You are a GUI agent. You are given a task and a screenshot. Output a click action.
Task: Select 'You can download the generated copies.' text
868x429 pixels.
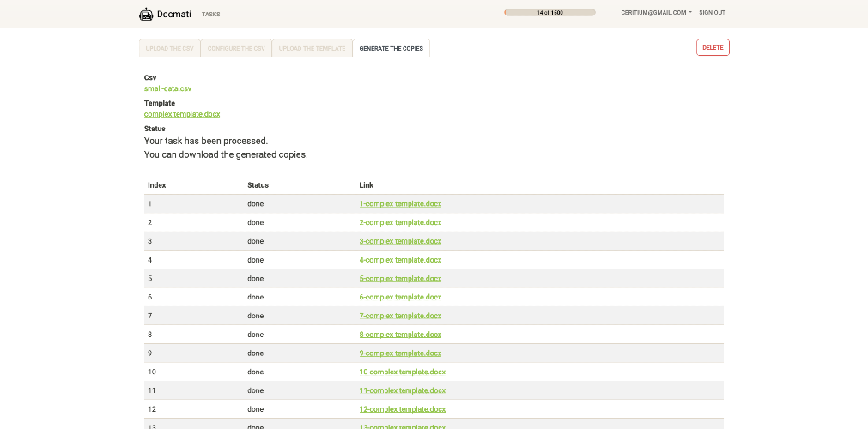tap(226, 155)
